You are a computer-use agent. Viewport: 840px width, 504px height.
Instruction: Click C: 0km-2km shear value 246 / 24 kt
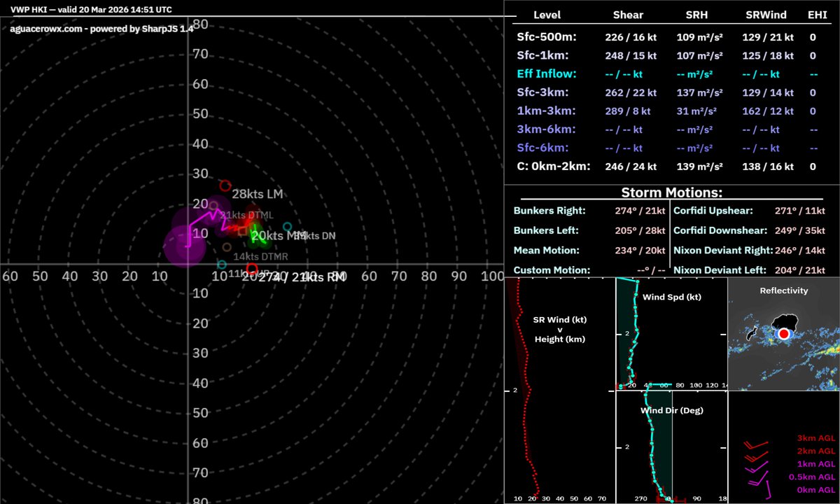(631, 167)
